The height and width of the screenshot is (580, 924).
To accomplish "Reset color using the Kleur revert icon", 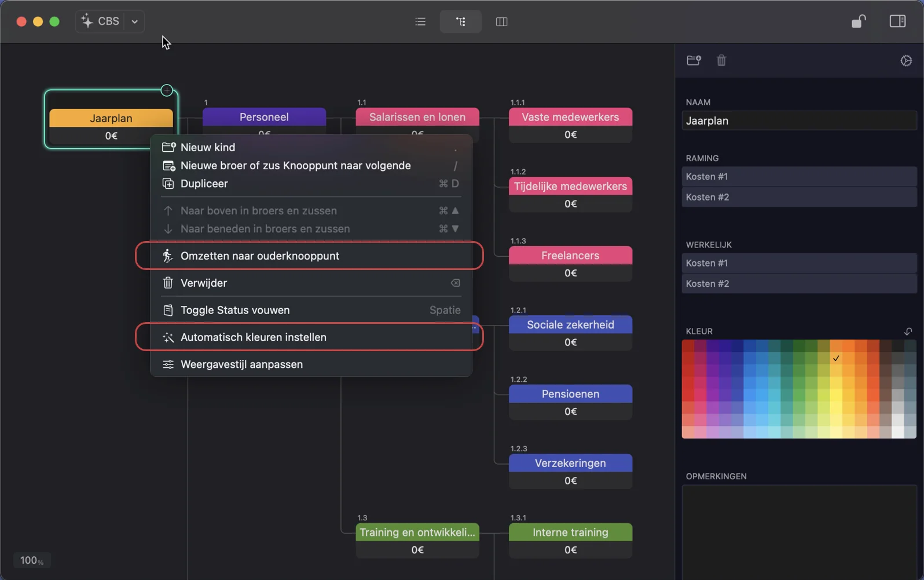I will point(908,331).
